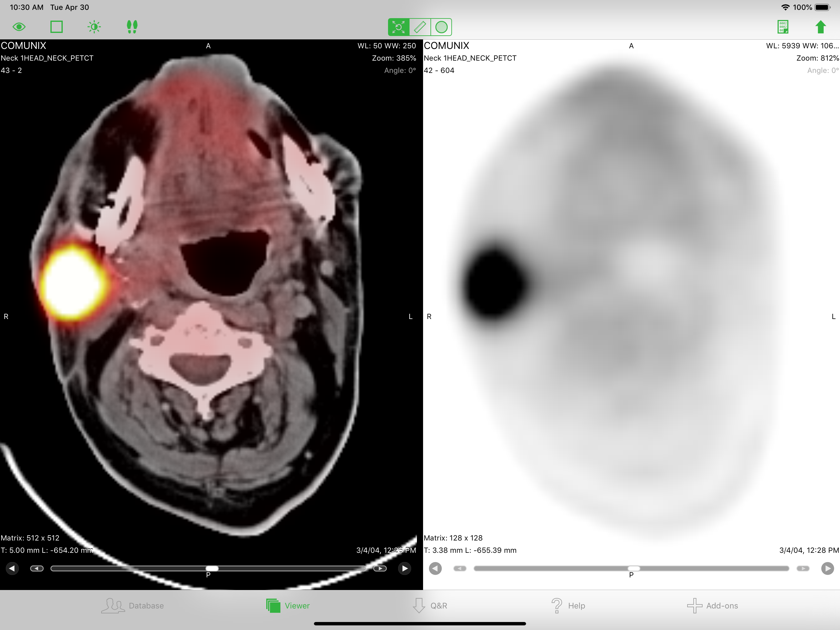Select the circle ROI tool
Viewport: 840px width, 630px height.
pyautogui.click(x=441, y=27)
